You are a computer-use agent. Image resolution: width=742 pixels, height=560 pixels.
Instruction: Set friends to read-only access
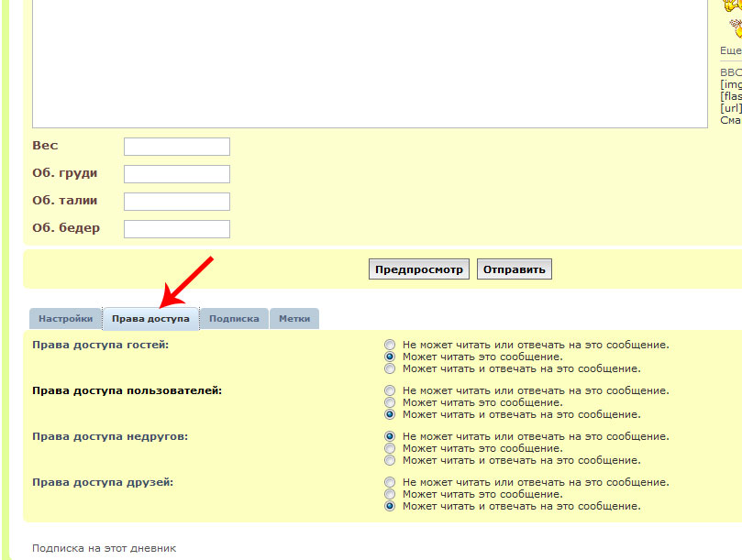[x=390, y=494]
